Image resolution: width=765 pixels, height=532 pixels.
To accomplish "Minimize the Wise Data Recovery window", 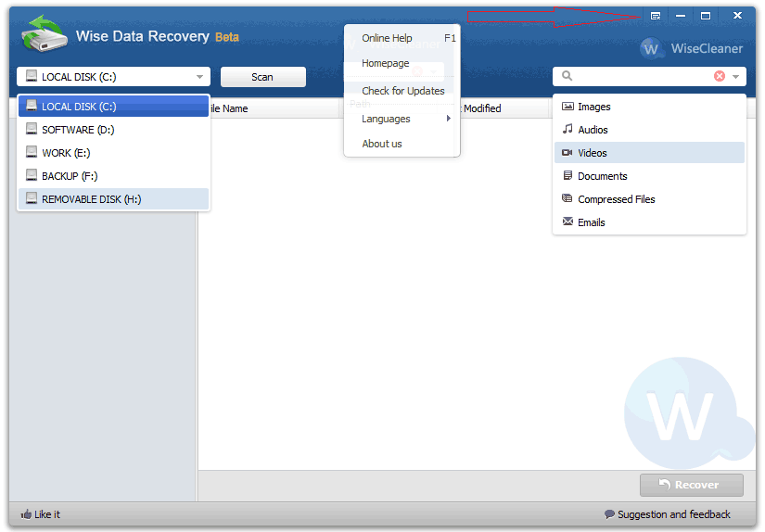I will (681, 16).
